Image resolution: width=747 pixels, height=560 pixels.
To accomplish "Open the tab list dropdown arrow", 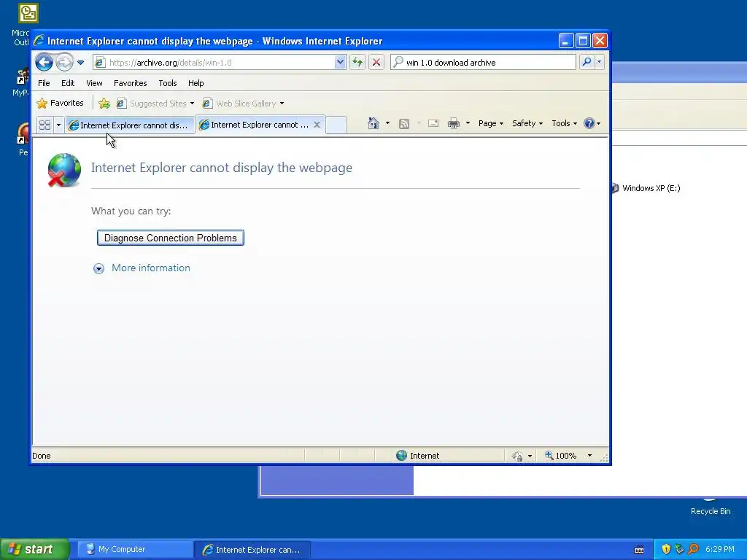I will point(58,125).
